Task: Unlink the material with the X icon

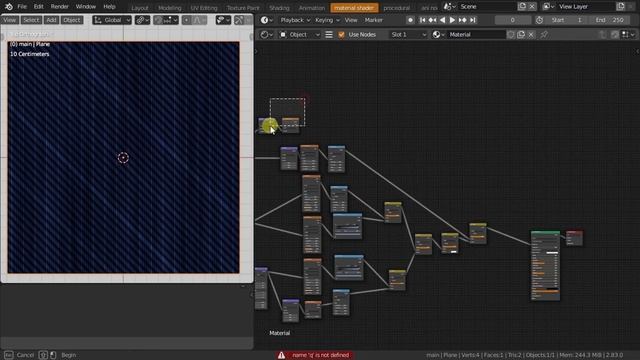Action: coord(531,35)
